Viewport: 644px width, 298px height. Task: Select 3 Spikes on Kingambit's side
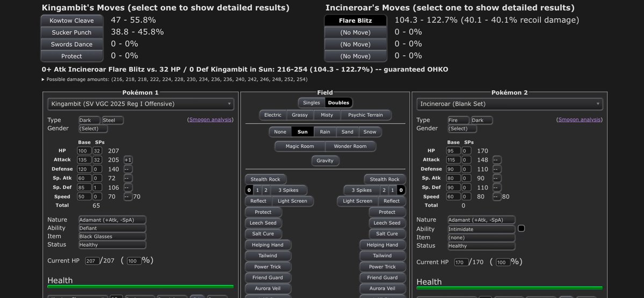coord(288,190)
